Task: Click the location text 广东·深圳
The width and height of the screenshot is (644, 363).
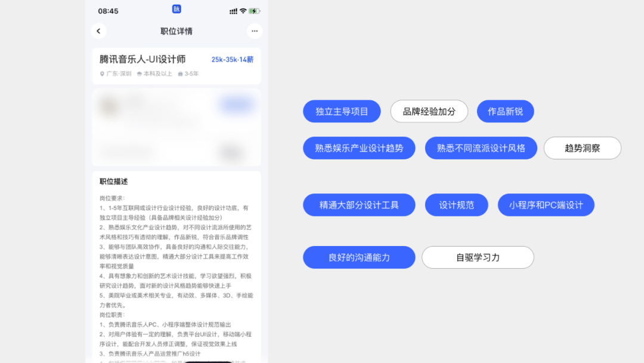Action: tap(119, 74)
